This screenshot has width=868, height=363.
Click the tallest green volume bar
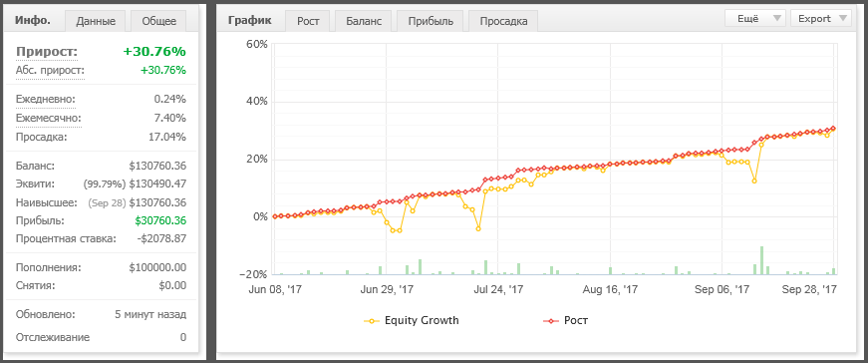point(761,260)
